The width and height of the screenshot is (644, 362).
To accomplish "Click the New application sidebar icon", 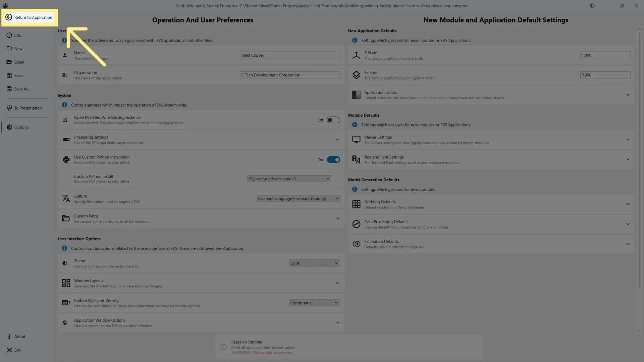I will pos(9,49).
